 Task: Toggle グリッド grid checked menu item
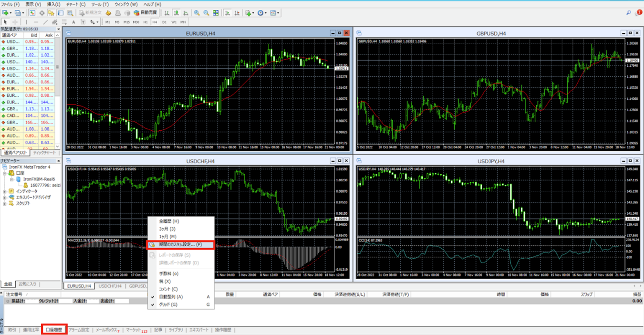pos(181,304)
